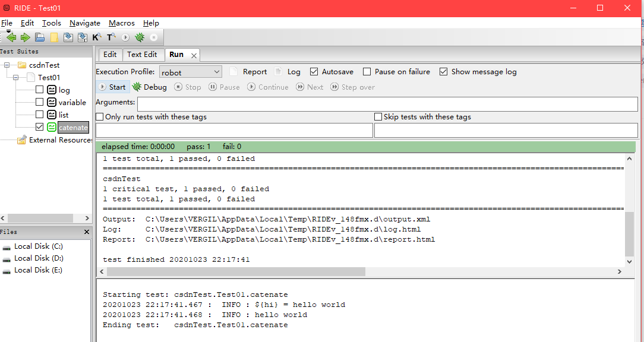Collapse Test01 tree node

[15, 77]
